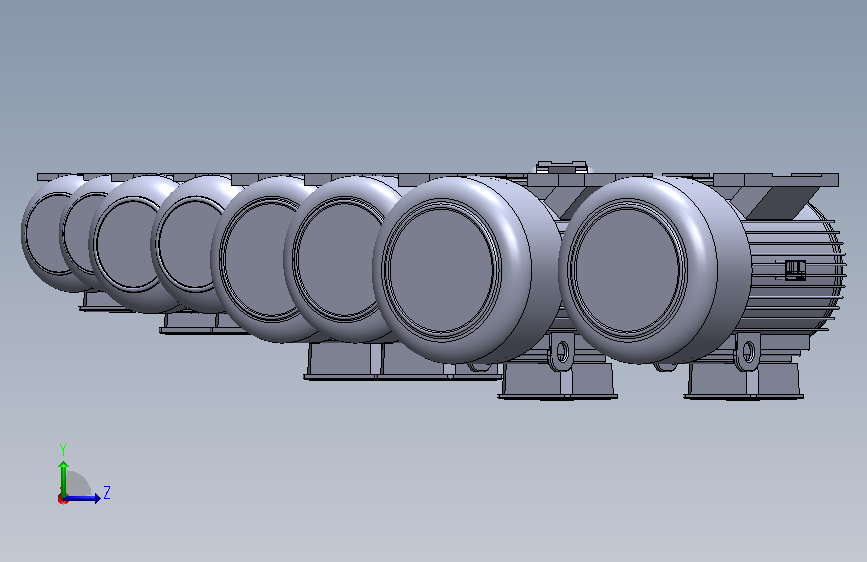
Task: Select the fan cover end face of the second-largest motor
Action: coord(442,270)
